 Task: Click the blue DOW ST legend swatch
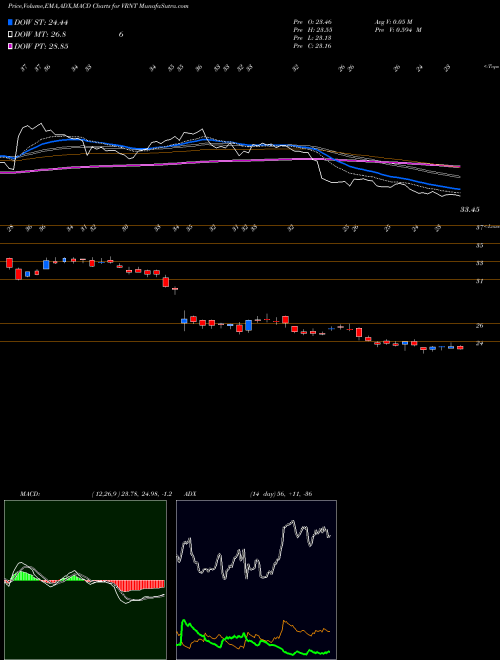(x=10, y=23)
